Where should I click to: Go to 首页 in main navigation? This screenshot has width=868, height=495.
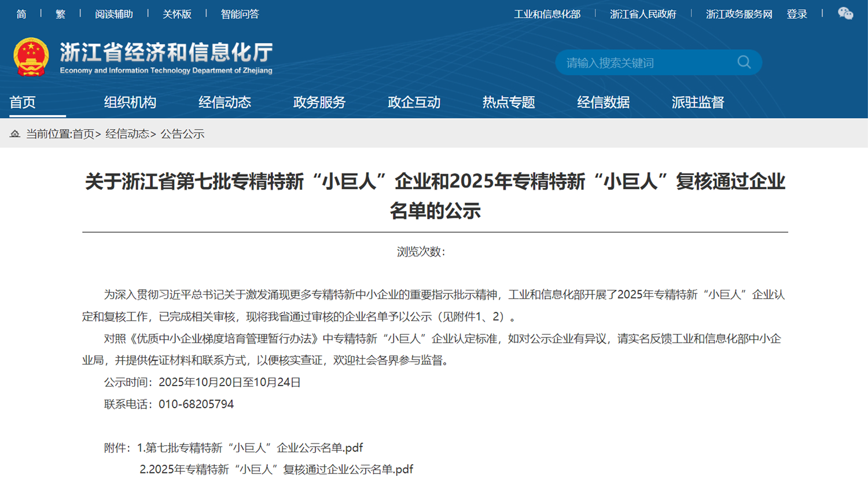tap(23, 102)
